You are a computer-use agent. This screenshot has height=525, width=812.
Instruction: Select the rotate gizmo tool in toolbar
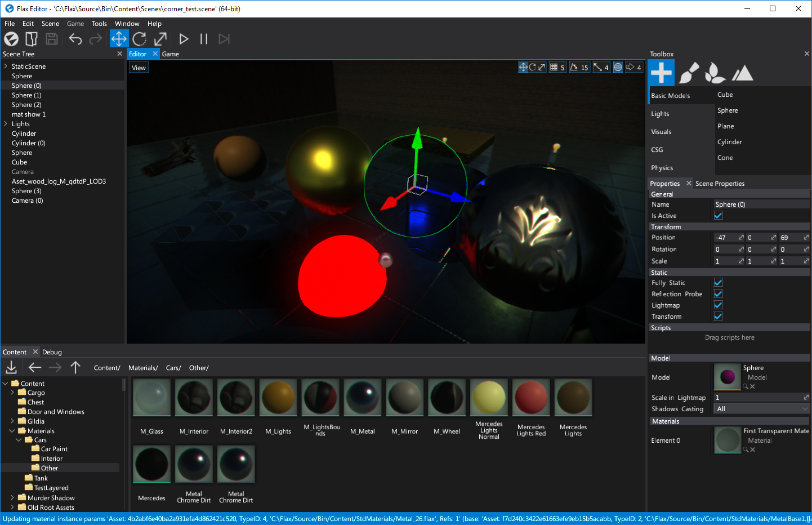point(140,39)
